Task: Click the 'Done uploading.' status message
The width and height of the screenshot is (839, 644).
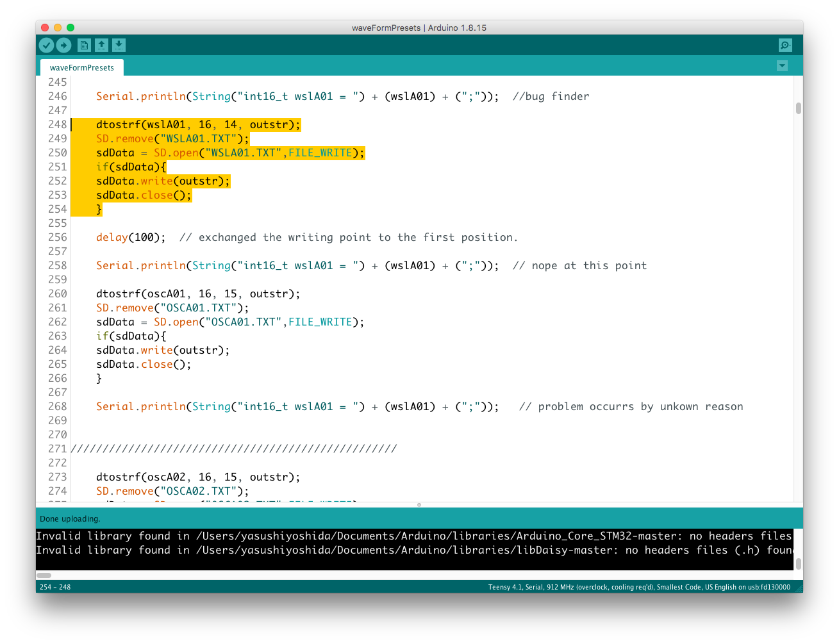Action: click(x=70, y=519)
